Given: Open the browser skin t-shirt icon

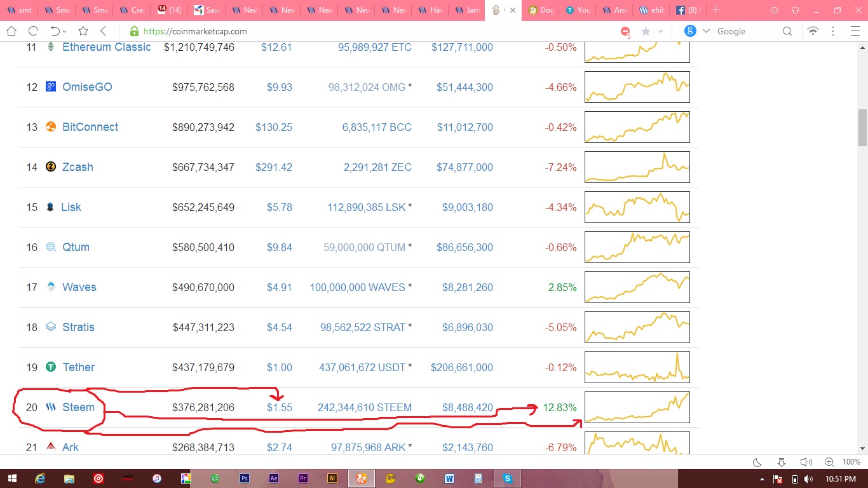Looking at the screenshot, I should (x=795, y=10).
